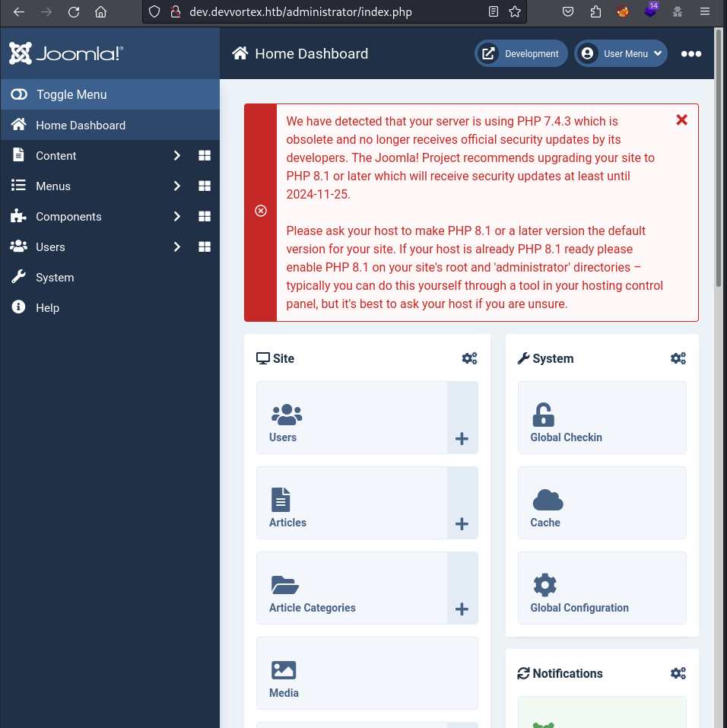727x728 pixels.
Task: Bookmark this page with star
Action: point(515,12)
